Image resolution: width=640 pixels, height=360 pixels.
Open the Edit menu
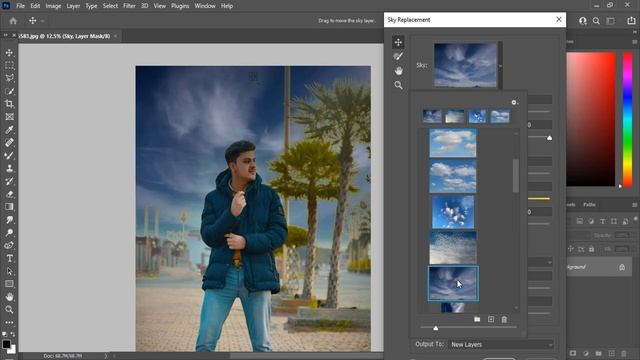[35, 6]
